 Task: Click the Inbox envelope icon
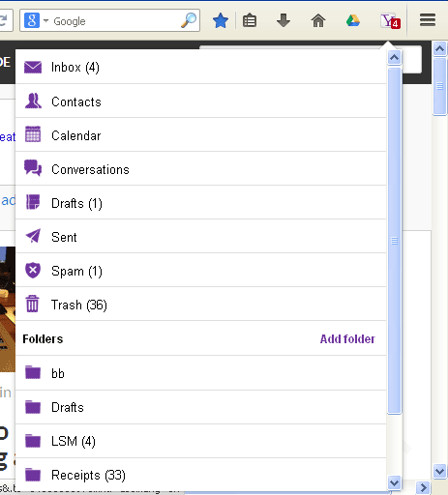33,67
